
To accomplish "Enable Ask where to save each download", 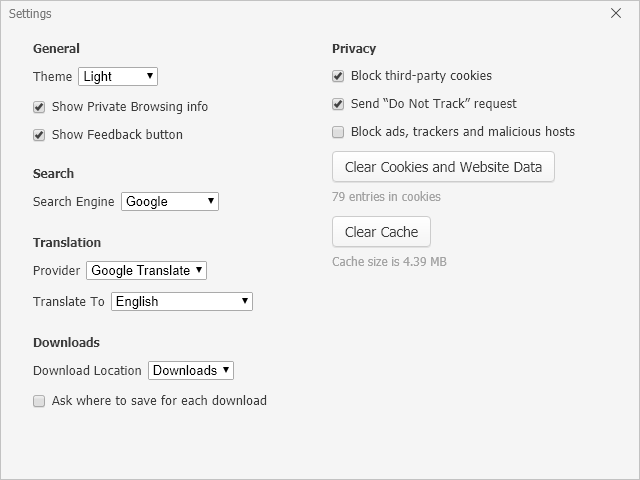I will pyautogui.click(x=39, y=401).
